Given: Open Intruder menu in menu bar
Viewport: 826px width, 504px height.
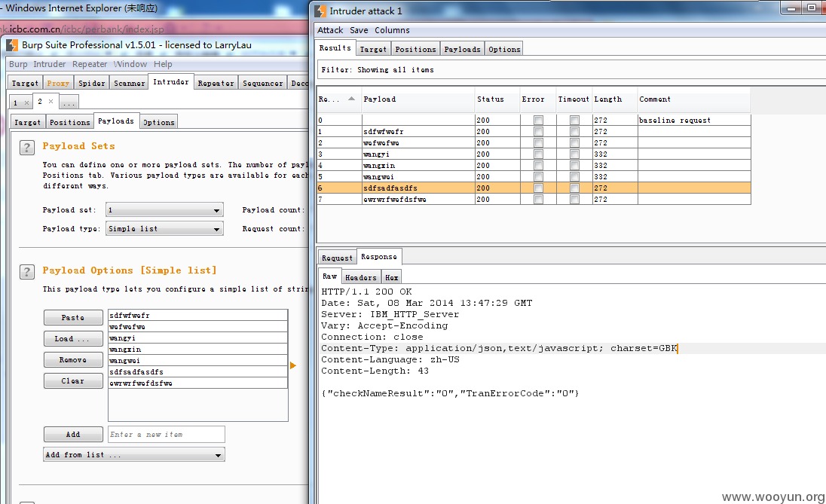Looking at the screenshot, I should [50, 64].
